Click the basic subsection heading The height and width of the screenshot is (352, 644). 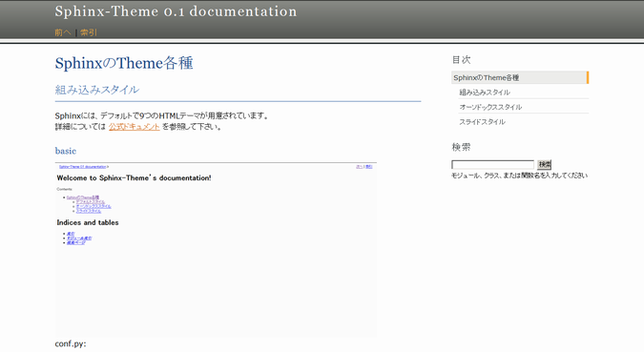coord(66,151)
